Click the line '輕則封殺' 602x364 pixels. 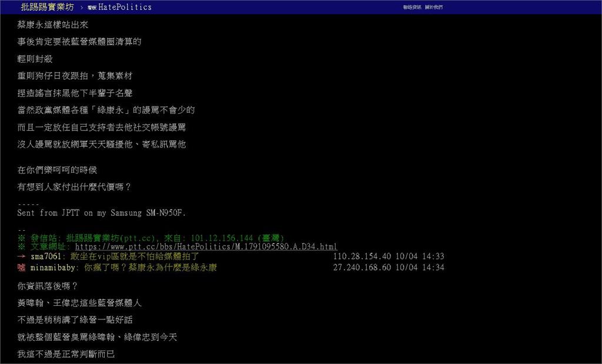(35, 59)
